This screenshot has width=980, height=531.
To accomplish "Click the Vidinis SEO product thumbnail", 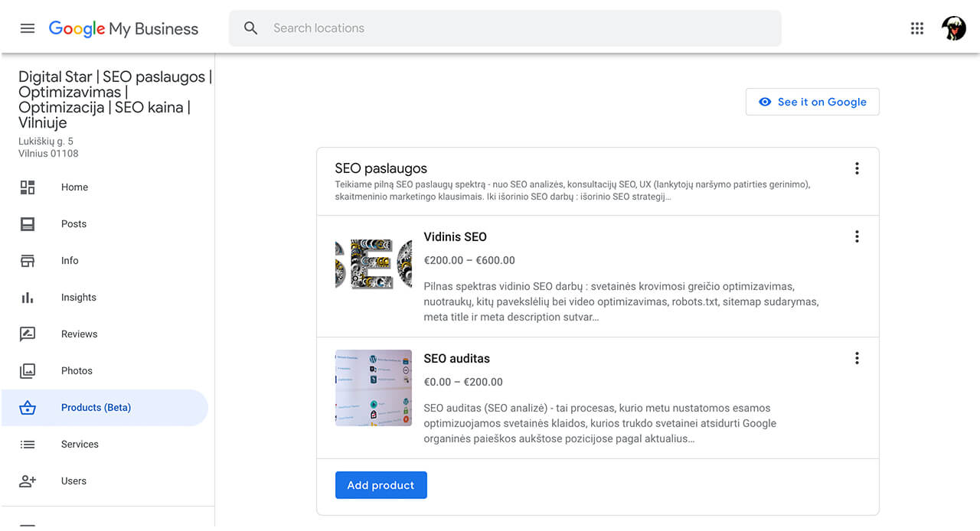I will 374,264.
